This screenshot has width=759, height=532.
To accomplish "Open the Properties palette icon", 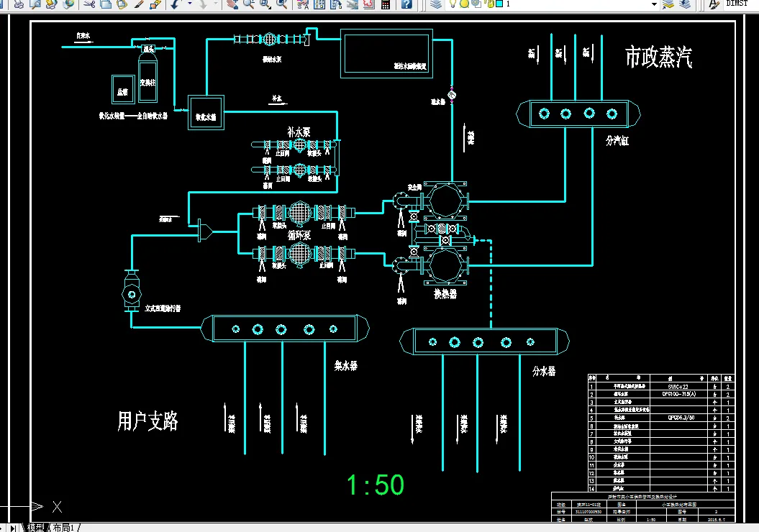I will pos(303,4).
